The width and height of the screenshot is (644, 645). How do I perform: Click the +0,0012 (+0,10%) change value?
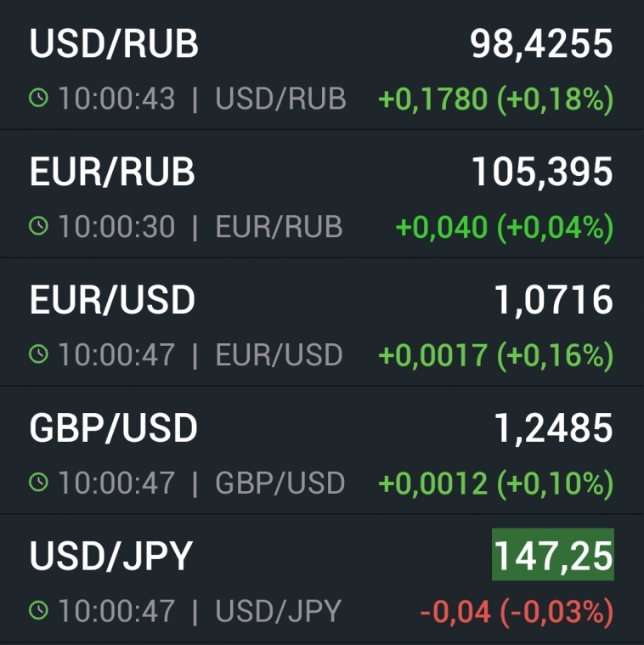point(495,484)
